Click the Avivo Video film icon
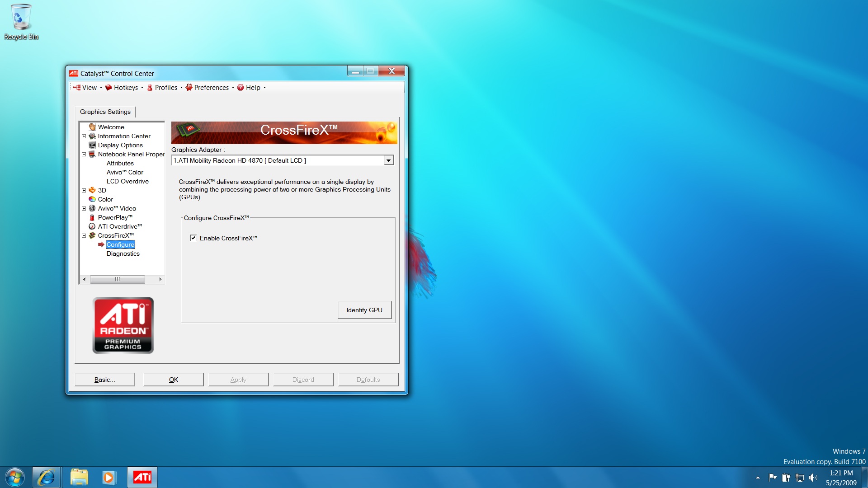 click(x=92, y=208)
